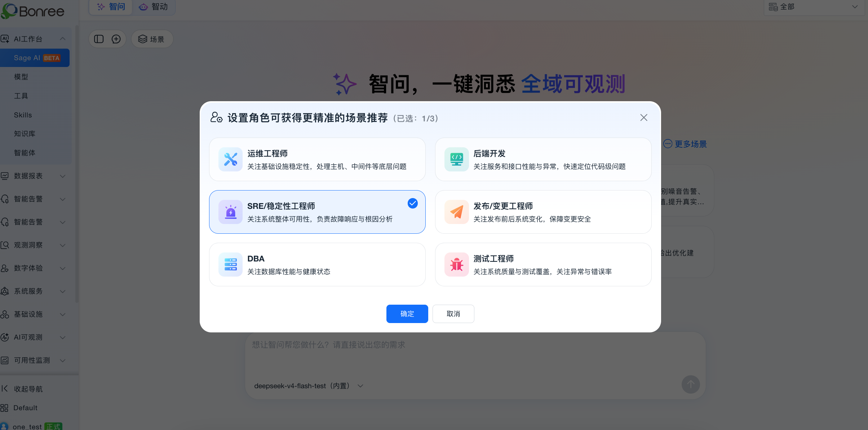The image size is (868, 430).
Task: Close the role settings dialog
Action: (644, 118)
